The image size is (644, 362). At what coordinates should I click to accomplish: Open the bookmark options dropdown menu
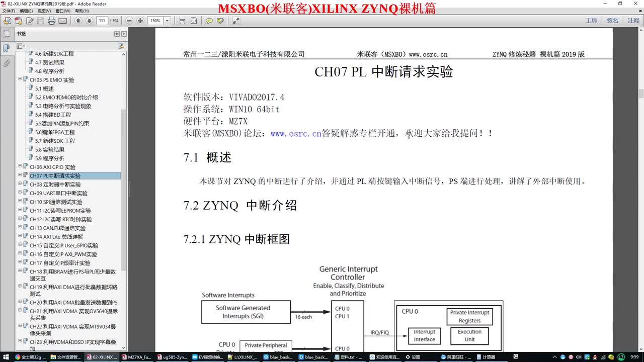21,46
